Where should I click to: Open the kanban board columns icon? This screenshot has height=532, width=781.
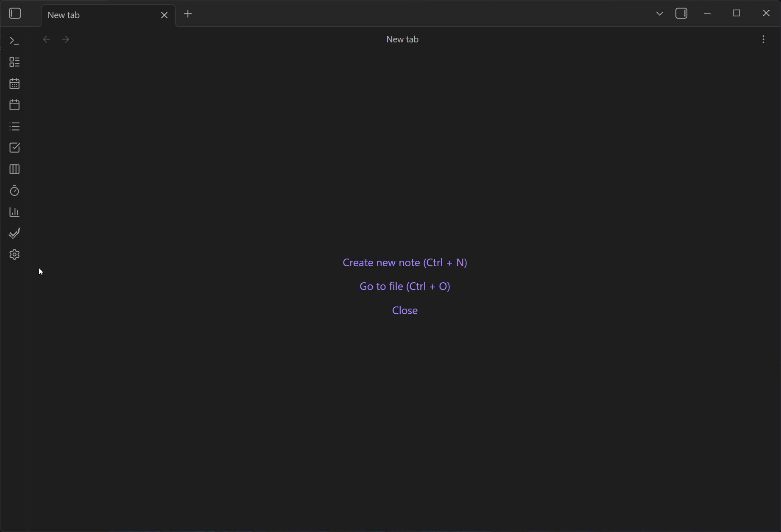point(14,169)
